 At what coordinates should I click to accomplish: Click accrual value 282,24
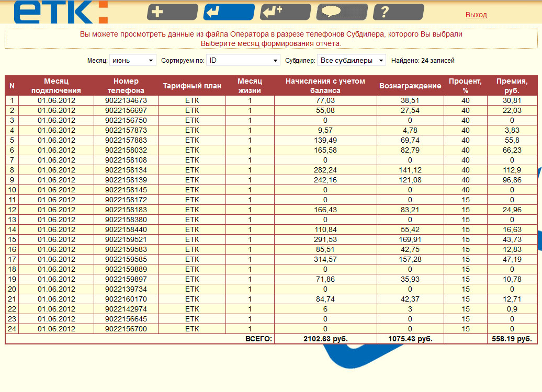tap(325, 170)
